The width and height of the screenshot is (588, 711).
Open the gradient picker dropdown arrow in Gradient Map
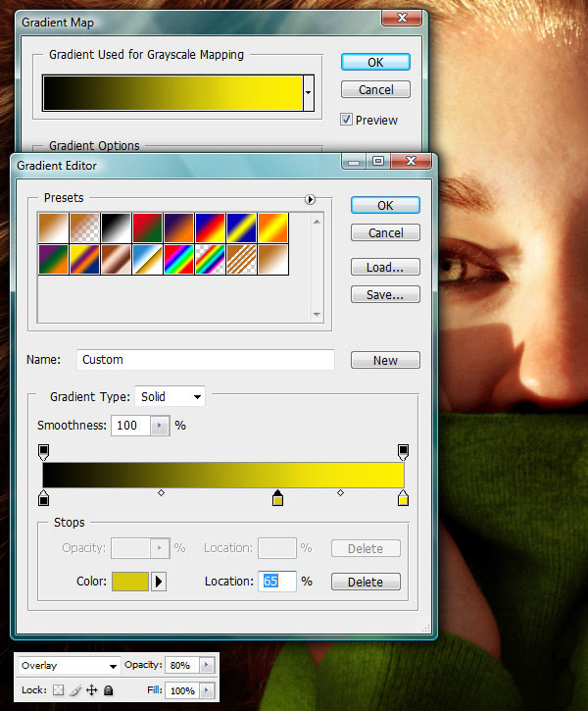pos(309,93)
